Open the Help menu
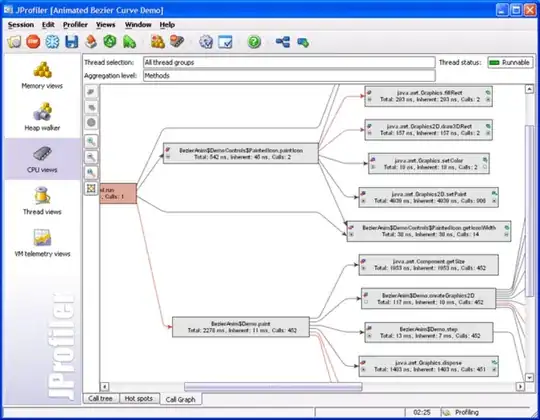 pyautogui.click(x=167, y=25)
